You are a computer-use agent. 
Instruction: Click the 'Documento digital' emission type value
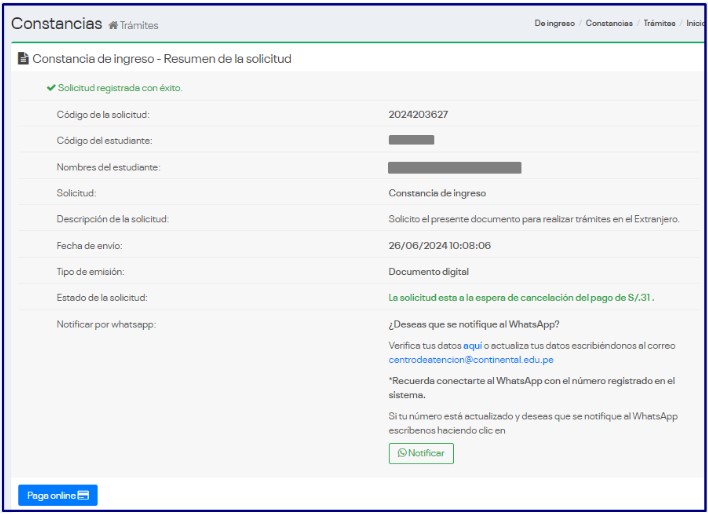(x=428, y=271)
